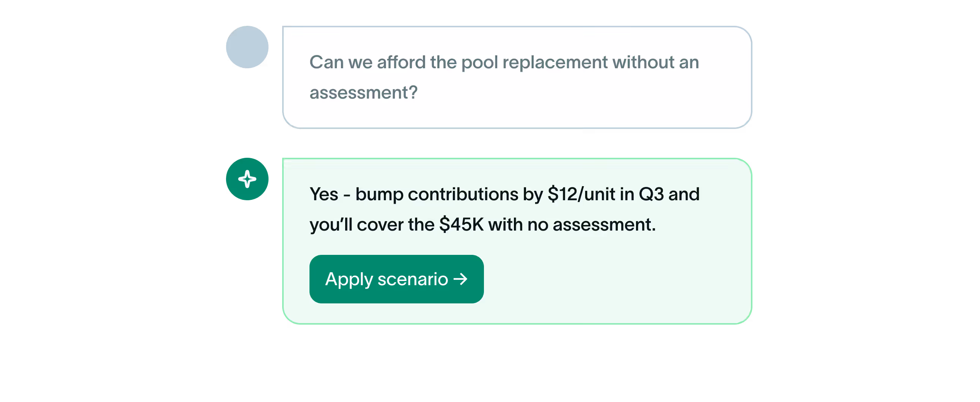Click the word "afford" in the user question
The height and width of the screenshot is (402, 980).
click(401, 62)
